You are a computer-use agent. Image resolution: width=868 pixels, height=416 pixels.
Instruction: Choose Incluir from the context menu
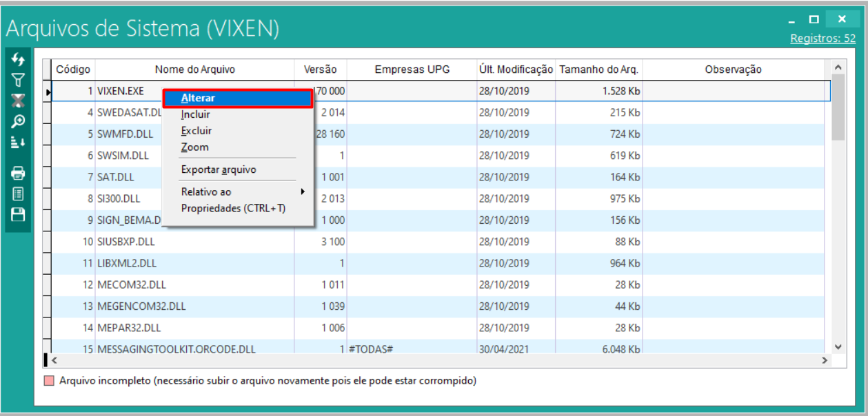196,114
